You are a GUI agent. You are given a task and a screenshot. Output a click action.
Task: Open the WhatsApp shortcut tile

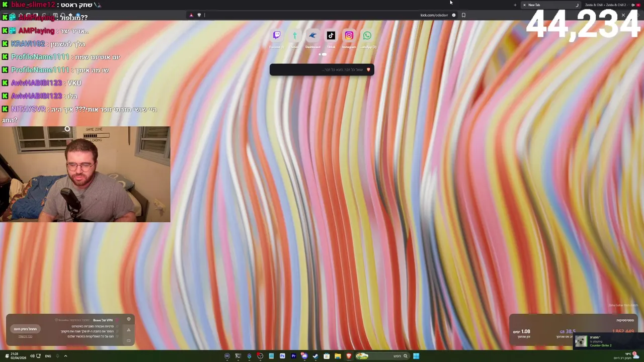(x=367, y=36)
